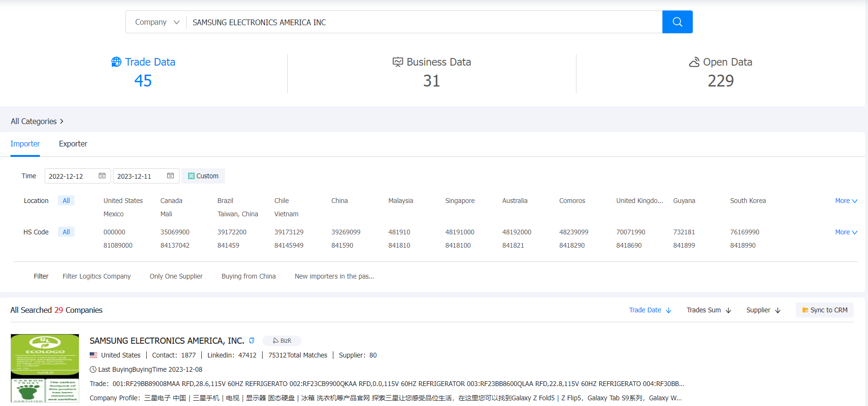Filter by HS code 8418990
This screenshot has width=868, height=406.
(x=743, y=245)
